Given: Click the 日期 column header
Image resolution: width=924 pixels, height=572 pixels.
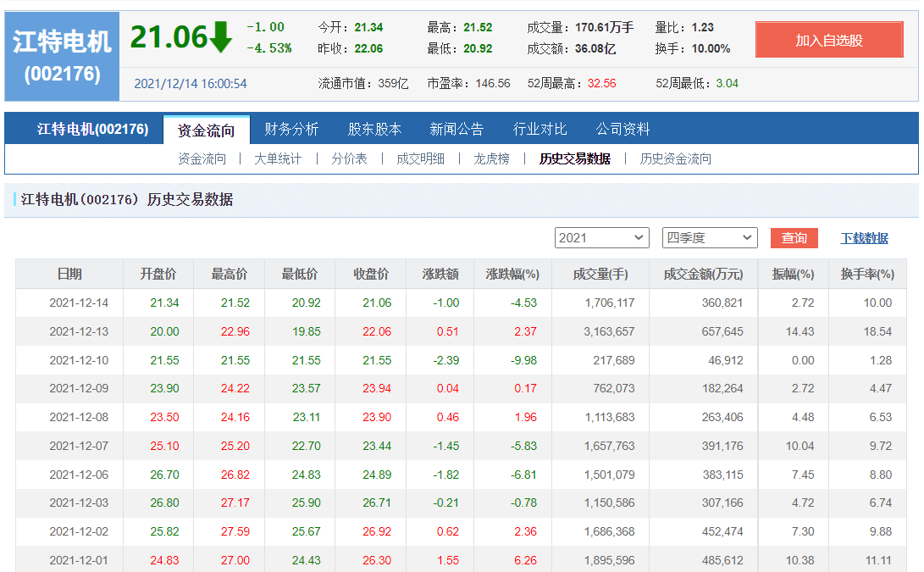Looking at the screenshot, I should click(69, 275).
